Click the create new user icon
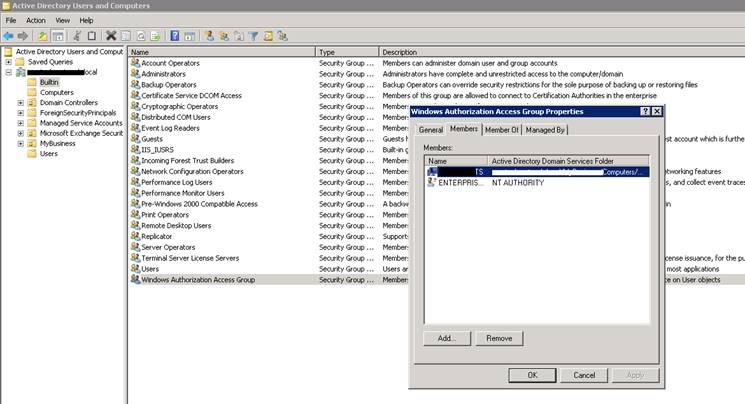745x404 pixels. pyautogui.click(x=209, y=36)
